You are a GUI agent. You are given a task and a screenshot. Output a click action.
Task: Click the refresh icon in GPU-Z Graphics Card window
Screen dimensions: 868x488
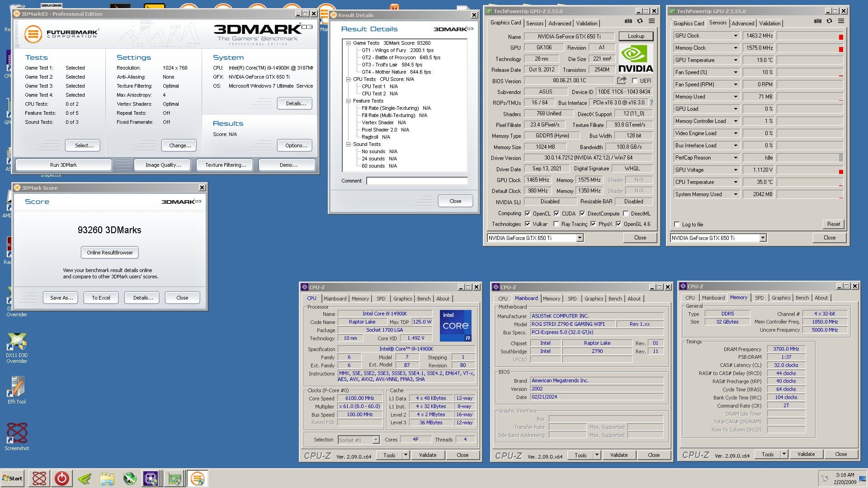(x=640, y=21)
